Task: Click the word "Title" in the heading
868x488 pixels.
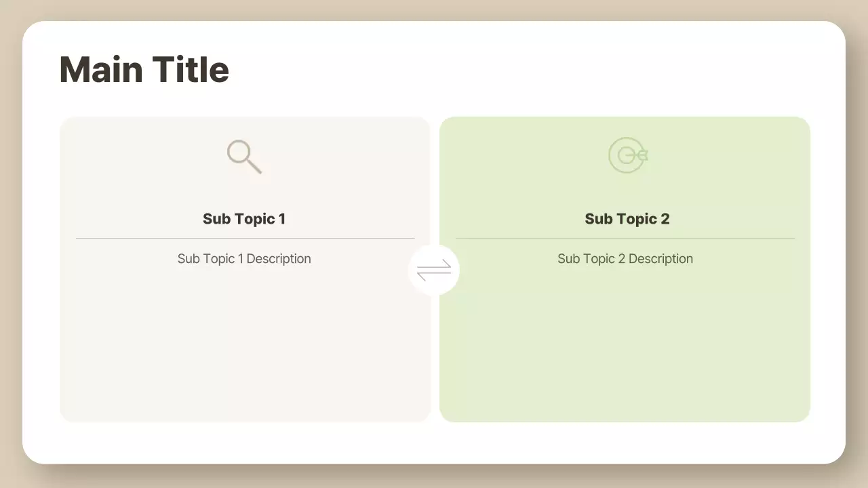Action: point(191,70)
